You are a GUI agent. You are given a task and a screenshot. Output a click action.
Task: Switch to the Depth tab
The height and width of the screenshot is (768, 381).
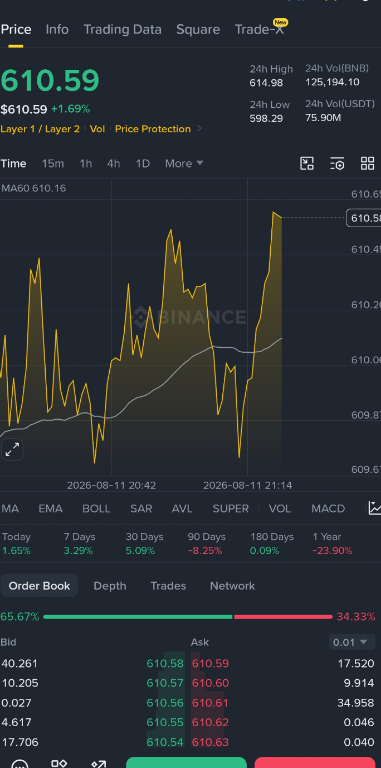[x=110, y=586]
